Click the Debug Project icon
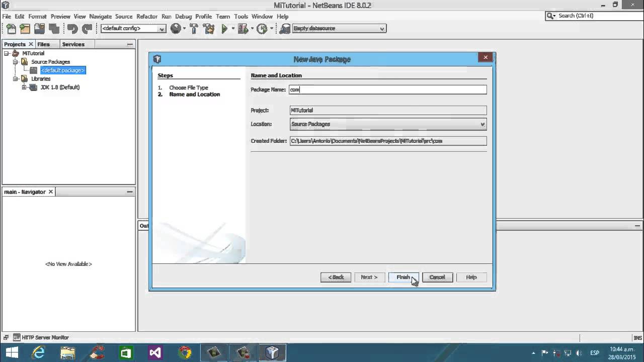Screen dimensions: 644x362 click(x=243, y=29)
